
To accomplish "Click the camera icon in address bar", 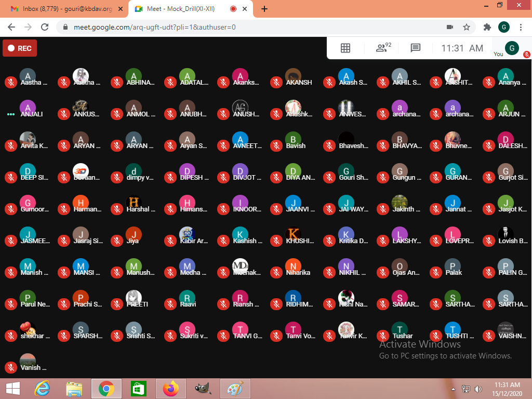I will (450, 27).
